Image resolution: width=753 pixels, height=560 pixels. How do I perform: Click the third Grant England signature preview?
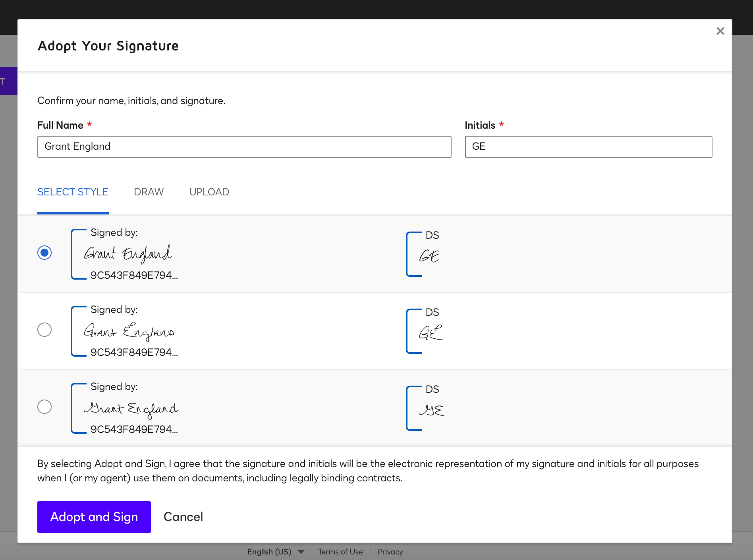pyautogui.click(x=130, y=408)
